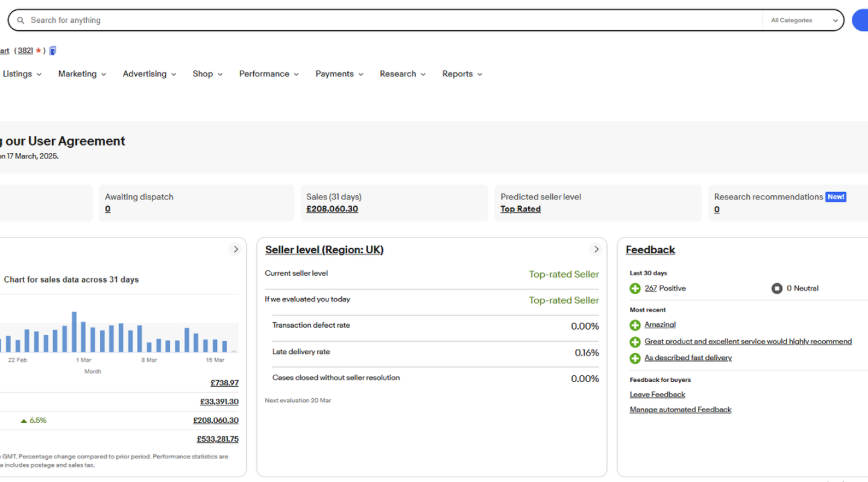Open the Top Rated predicted seller level

pyautogui.click(x=520, y=209)
